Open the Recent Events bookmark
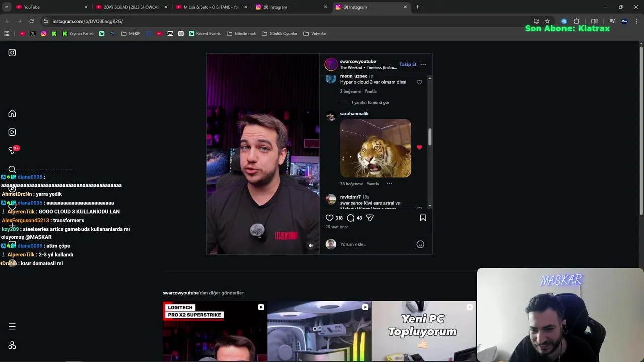 [x=205, y=34]
